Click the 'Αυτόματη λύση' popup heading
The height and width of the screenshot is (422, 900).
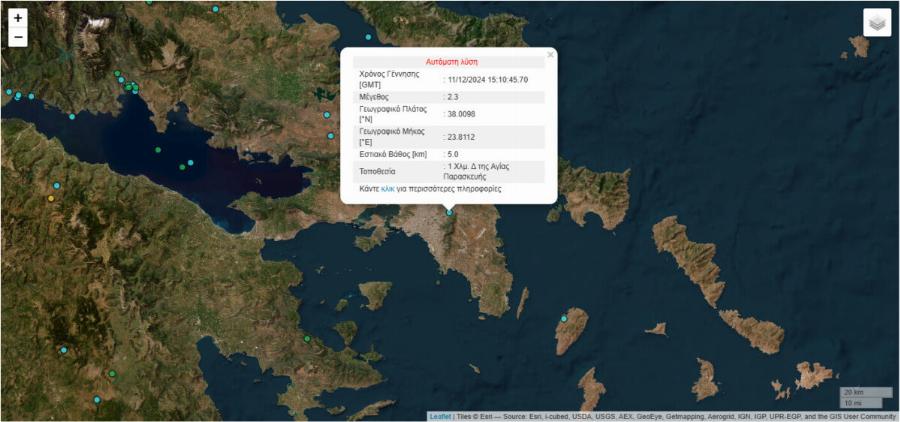[449, 61]
